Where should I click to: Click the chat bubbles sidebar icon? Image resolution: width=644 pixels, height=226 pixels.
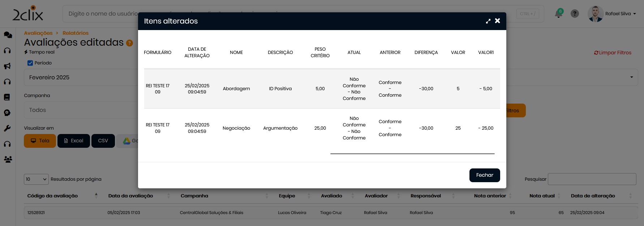(8, 35)
